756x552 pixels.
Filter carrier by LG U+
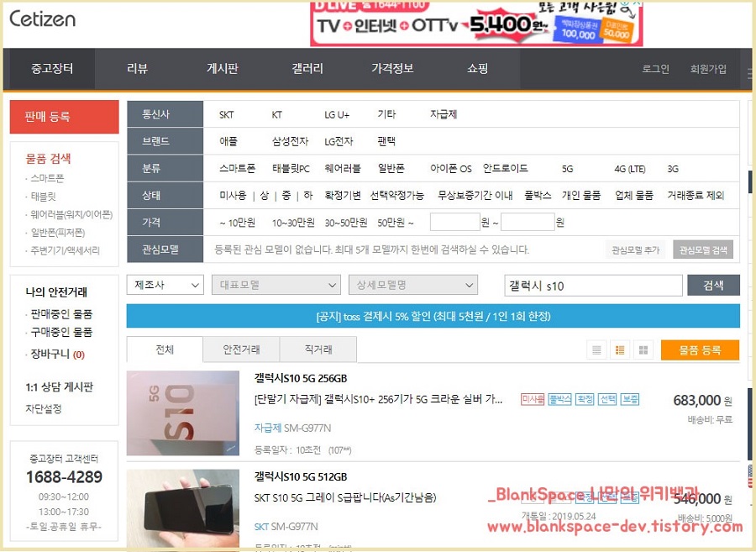tap(337, 115)
